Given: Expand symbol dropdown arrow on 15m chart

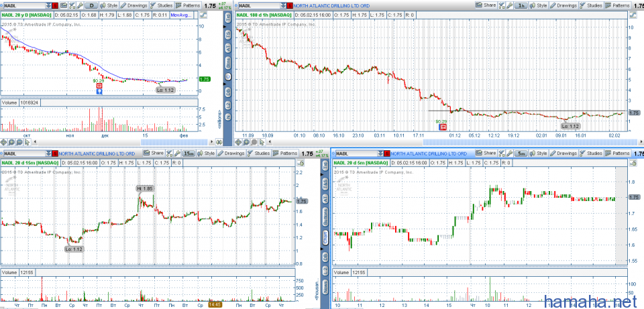Looking at the screenshot, I should coord(48,153).
